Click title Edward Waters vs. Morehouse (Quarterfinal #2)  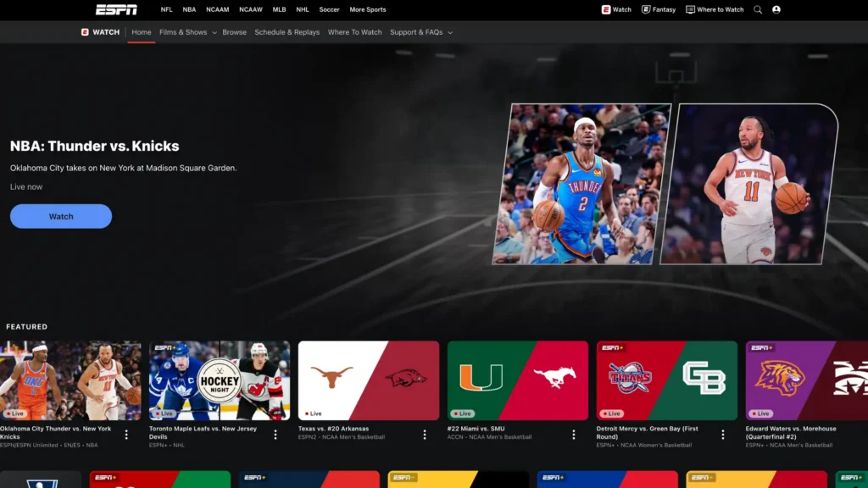point(791,432)
